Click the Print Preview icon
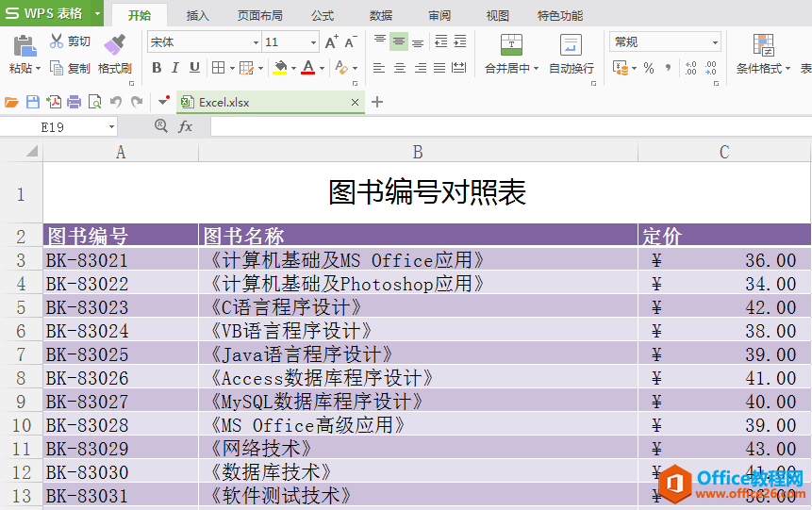The height and width of the screenshot is (510, 812). (94, 102)
